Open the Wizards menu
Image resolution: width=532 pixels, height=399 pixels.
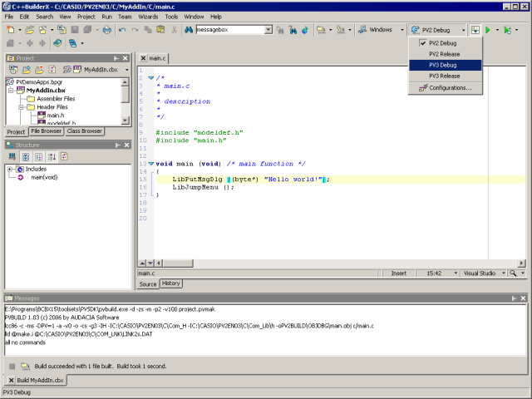click(148, 17)
